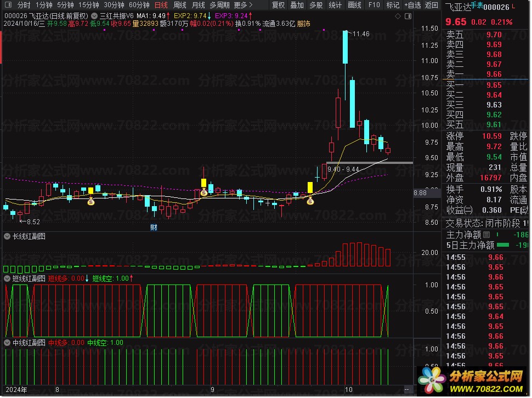Click the 买一 price 9.65
532x398 pixels.
(x=494, y=85)
